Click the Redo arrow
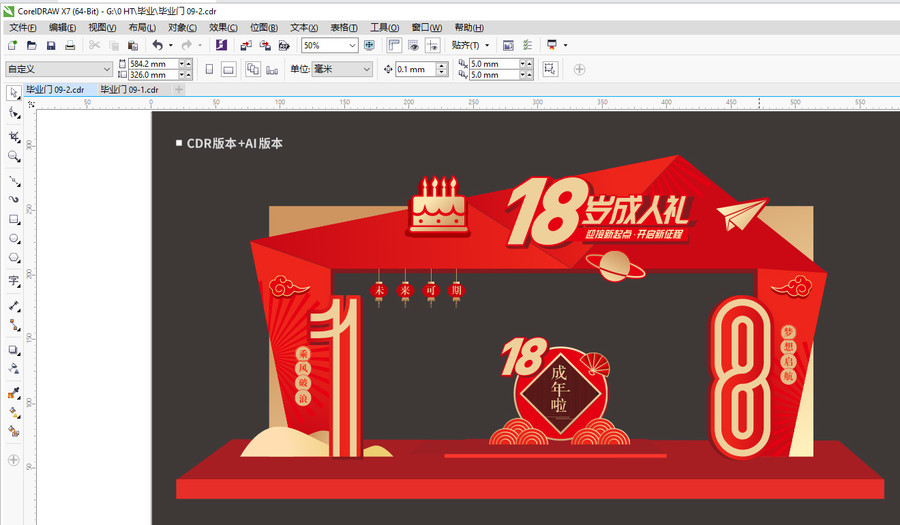 click(187, 45)
